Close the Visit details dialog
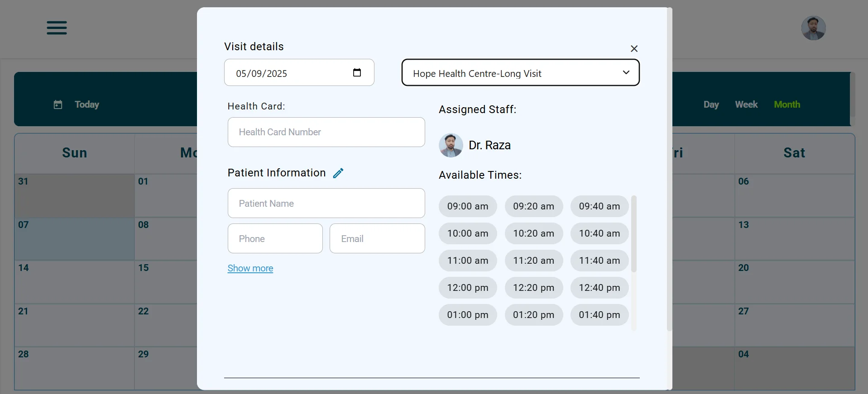Screen dimensions: 868x394 click(634, 48)
